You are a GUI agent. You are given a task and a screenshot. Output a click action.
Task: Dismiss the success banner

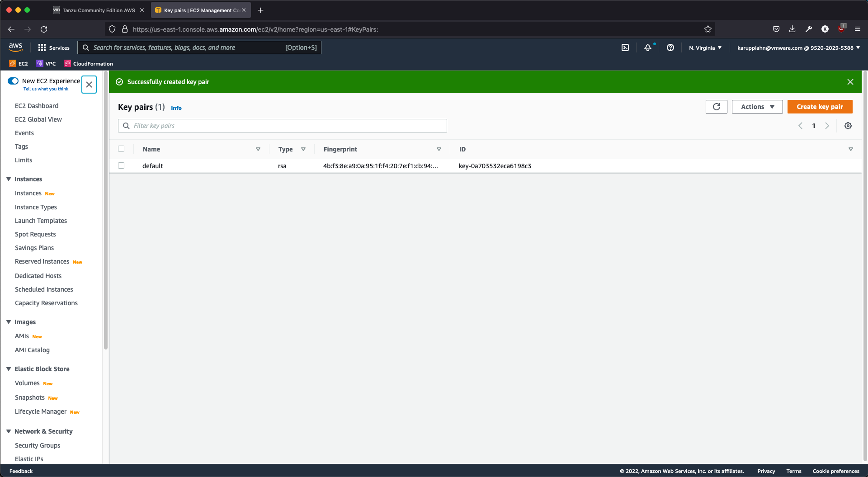[850, 82]
